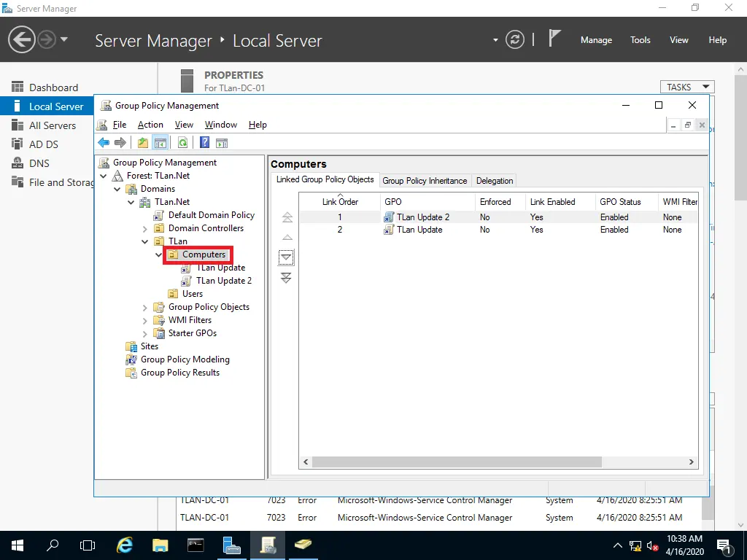This screenshot has width=747, height=560.
Task: Open Internet Explorer from the taskbar
Action: point(125,545)
